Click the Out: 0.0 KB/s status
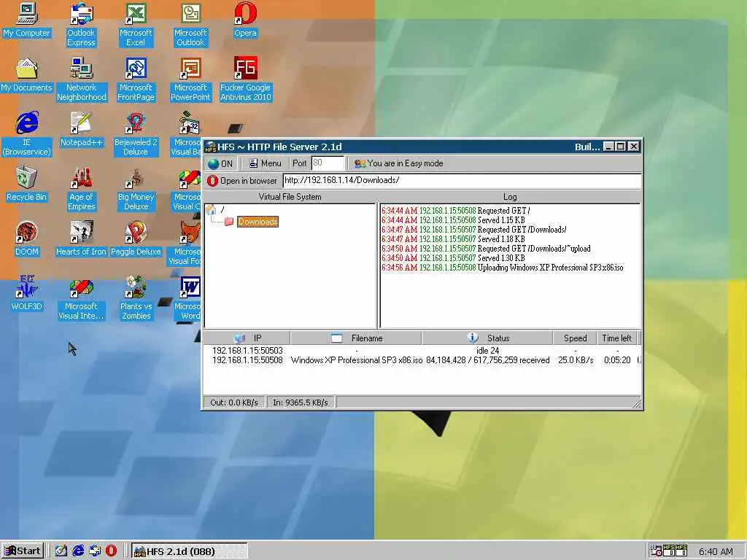 [234, 402]
